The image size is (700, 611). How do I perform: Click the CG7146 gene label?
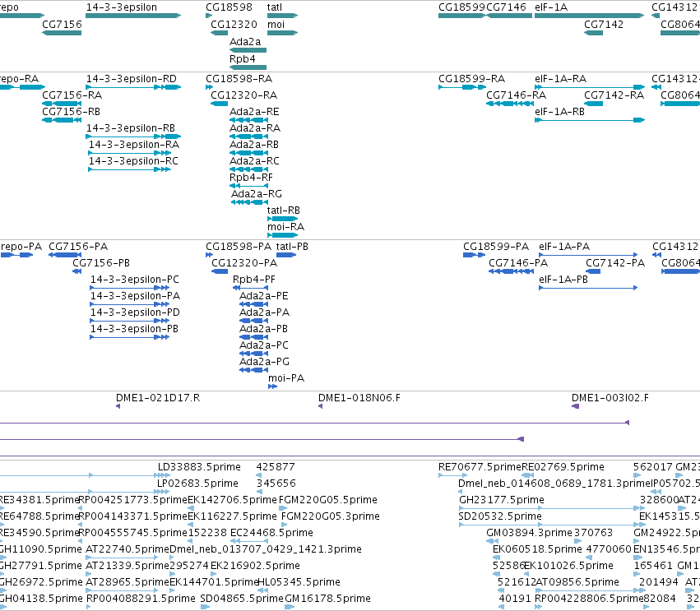pos(506,7)
